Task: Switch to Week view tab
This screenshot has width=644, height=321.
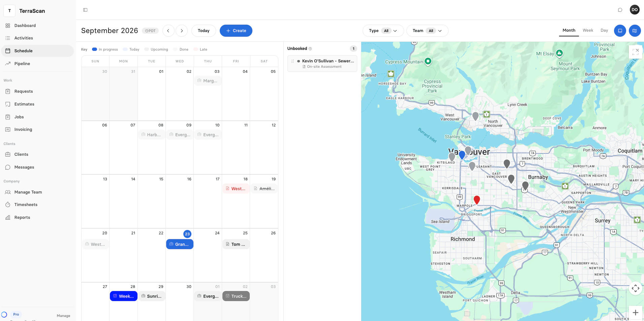Action: [588, 30]
